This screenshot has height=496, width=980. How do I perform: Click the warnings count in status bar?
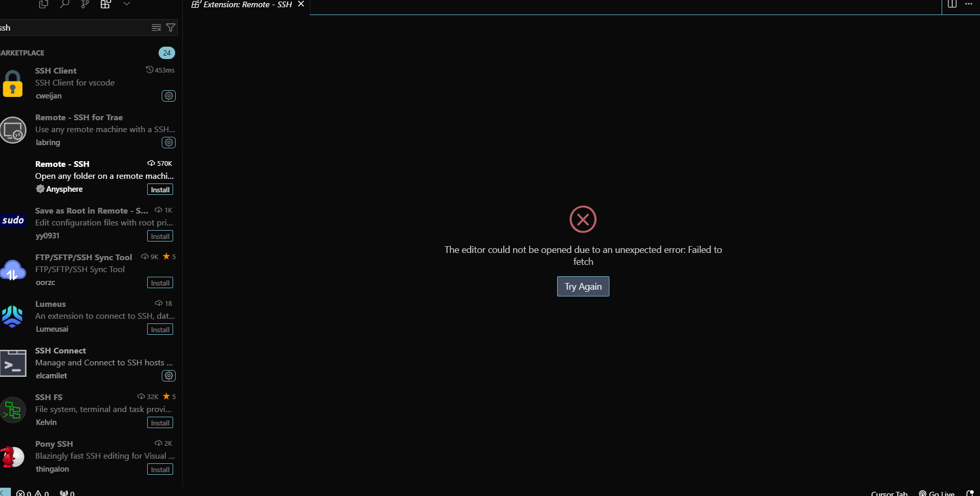pyautogui.click(x=41, y=493)
